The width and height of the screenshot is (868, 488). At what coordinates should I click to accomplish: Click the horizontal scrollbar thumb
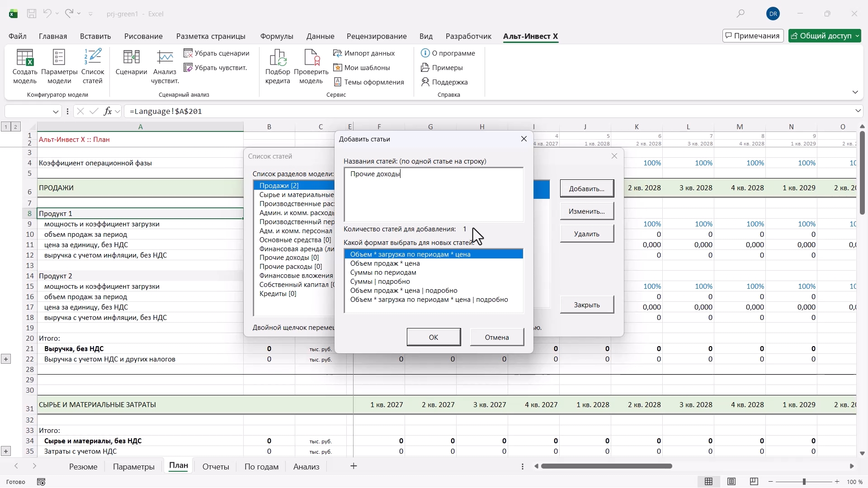[x=606, y=466]
